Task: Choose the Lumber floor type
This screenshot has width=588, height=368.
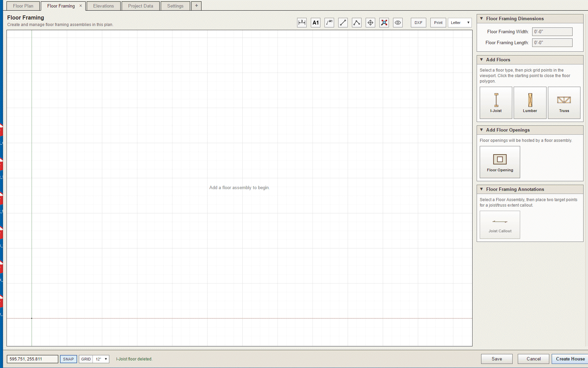Action: [x=530, y=103]
